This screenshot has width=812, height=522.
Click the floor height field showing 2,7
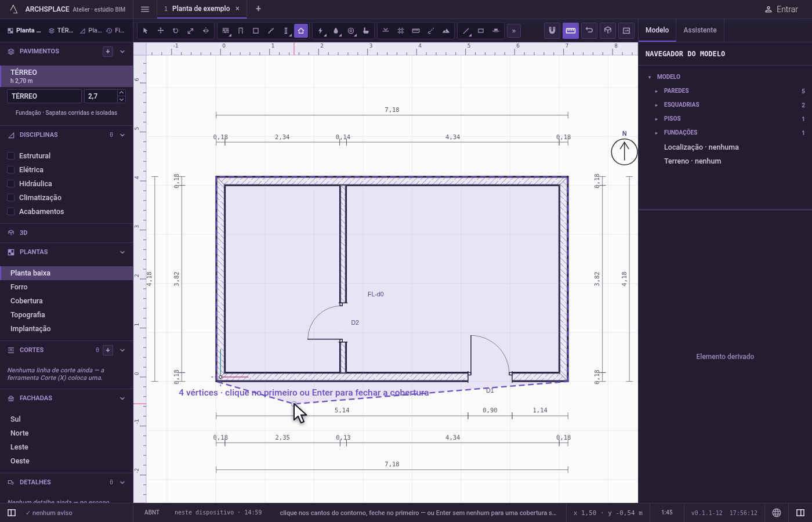tap(101, 96)
